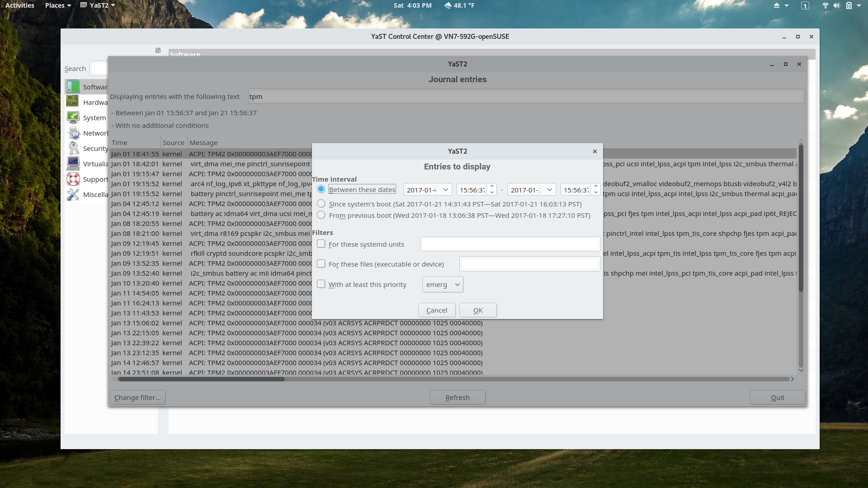This screenshot has width=868, height=488.
Task: Open Miscellaneous category tools icon
Action: click(73, 194)
